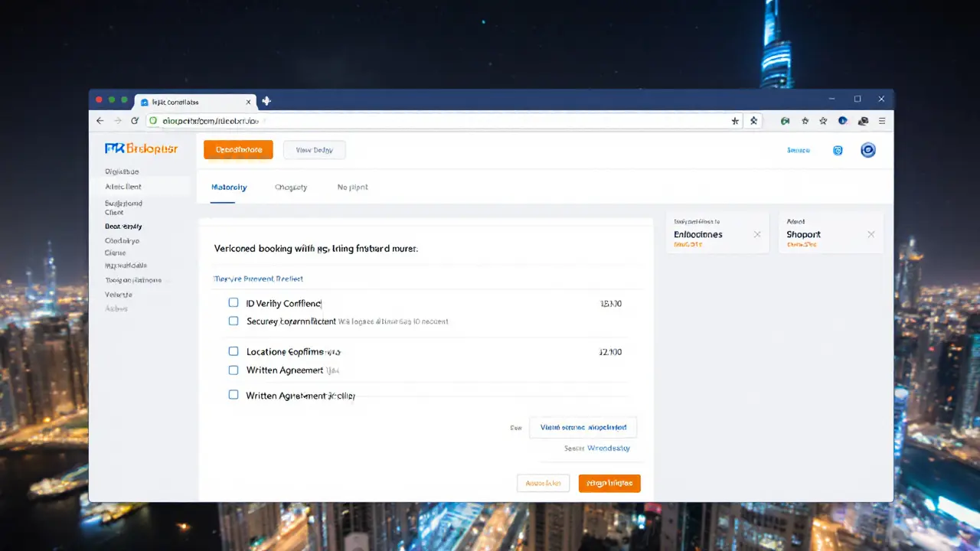Close the Enbocinnes card using its X icon

[x=757, y=234]
